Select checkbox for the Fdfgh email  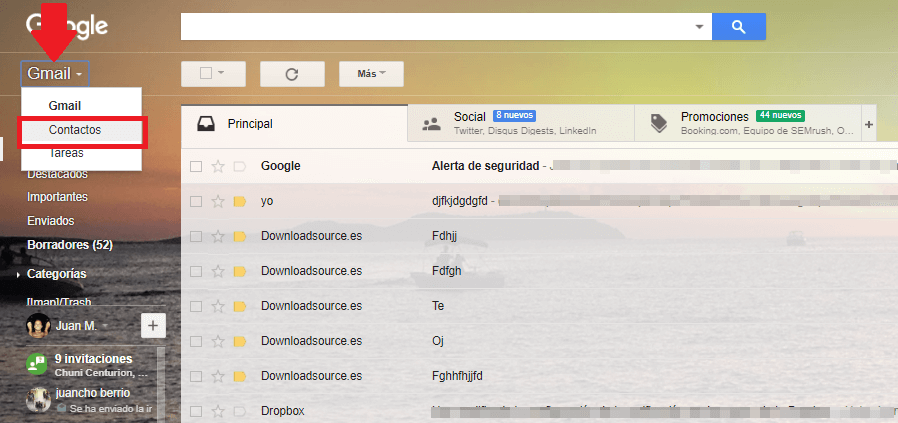point(196,271)
